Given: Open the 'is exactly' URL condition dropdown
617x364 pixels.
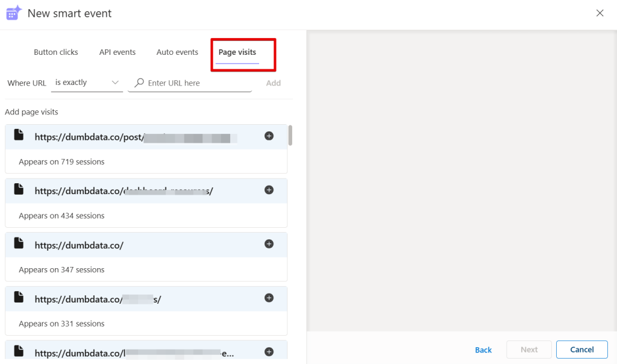Looking at the screenshot, I should [x=87, y=83].
